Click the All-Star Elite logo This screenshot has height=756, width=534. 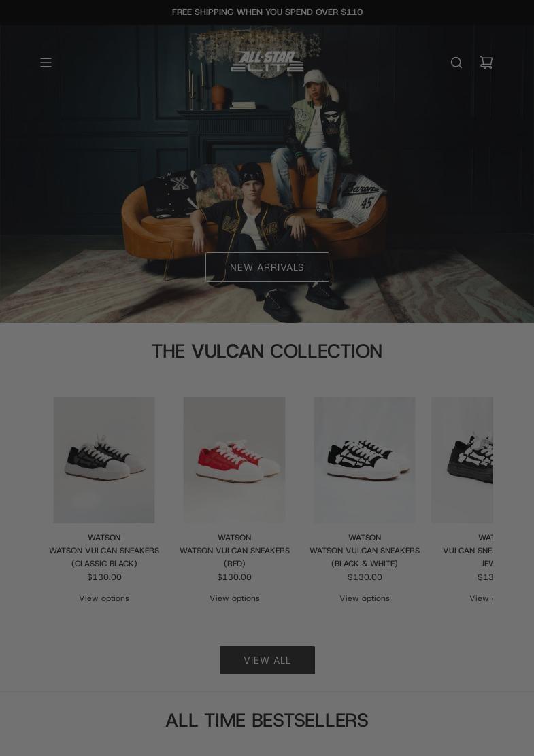[267, 62]
